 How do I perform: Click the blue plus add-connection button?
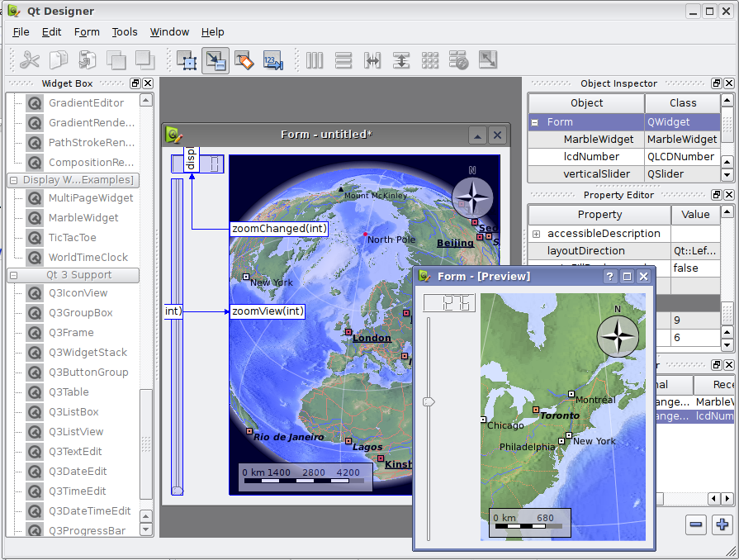[722, 524]
